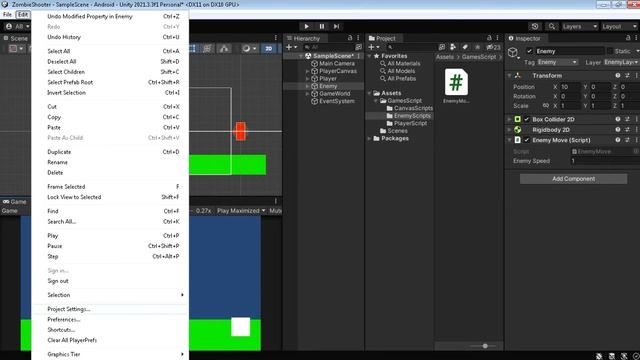Open the Undo History icon in toolbar

(535, 27)
